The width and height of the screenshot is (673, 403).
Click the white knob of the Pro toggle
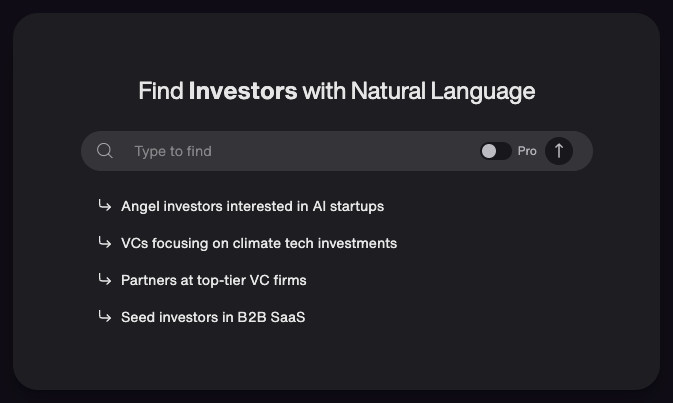point(489,151)
